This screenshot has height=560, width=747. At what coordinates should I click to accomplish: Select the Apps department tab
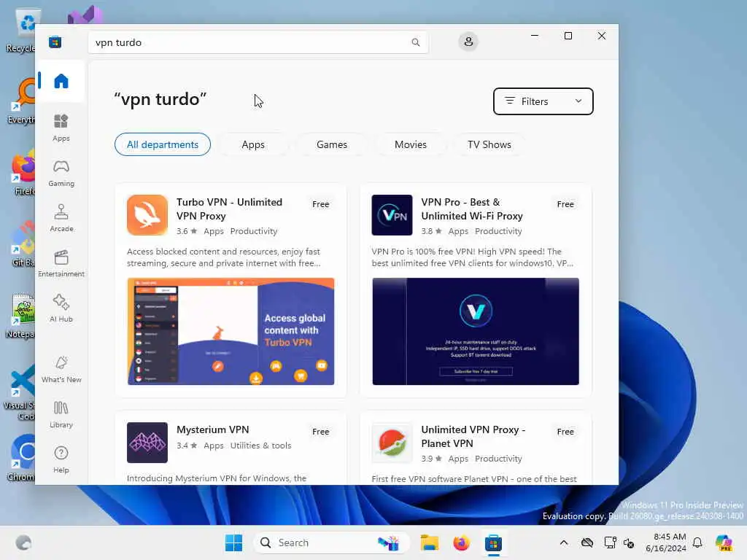point(253,144)
